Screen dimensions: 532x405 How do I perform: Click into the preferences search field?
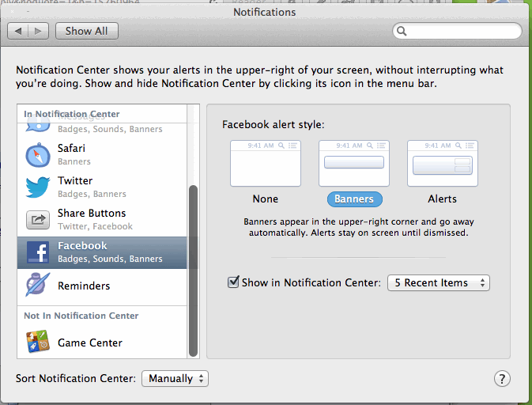click(x=457, y=31)
